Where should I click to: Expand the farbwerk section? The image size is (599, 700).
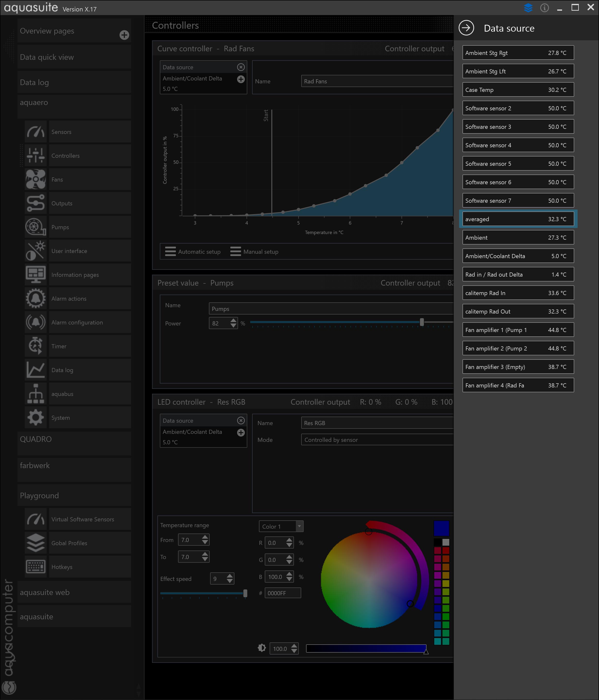point(74,470)
